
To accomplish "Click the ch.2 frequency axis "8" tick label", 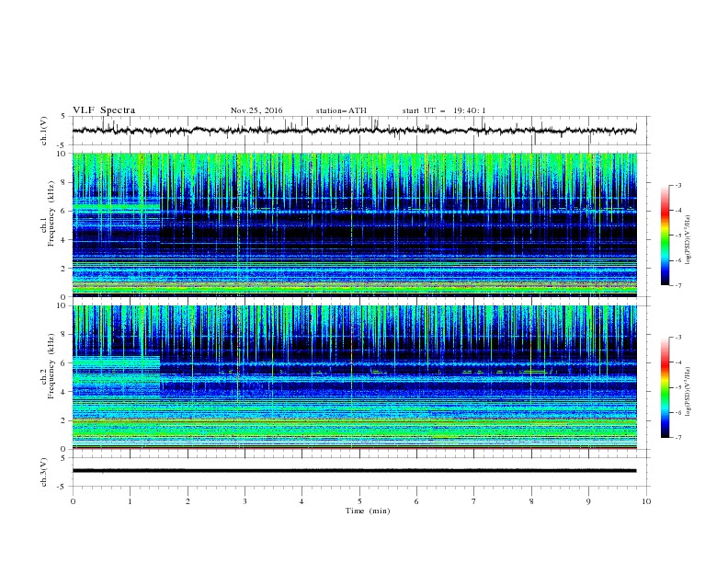I will (x=63, y=335).
